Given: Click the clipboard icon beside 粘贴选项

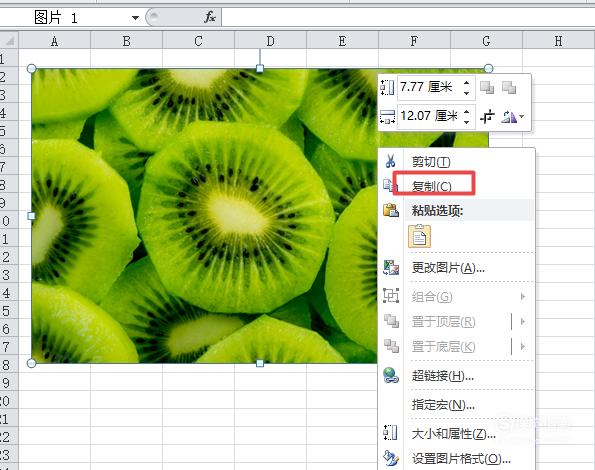Looking at the screenshot, I should pyautogui.click(x=391, y=210).
